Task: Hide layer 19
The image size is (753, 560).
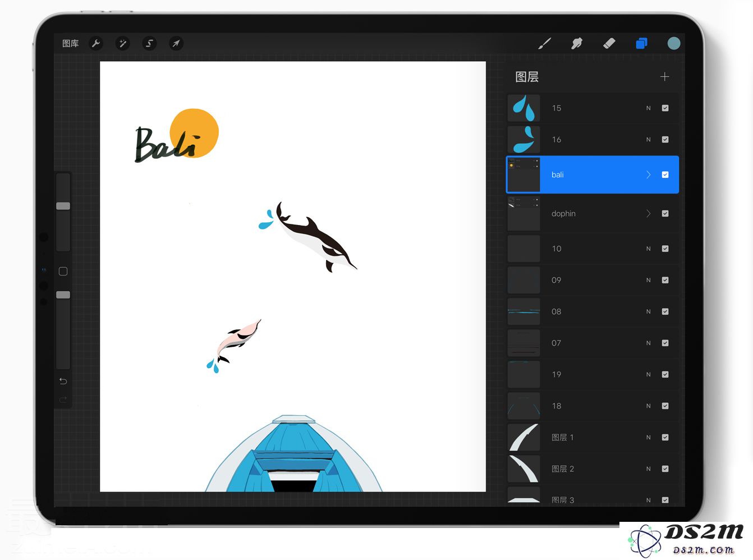Action: coord(665,374)
